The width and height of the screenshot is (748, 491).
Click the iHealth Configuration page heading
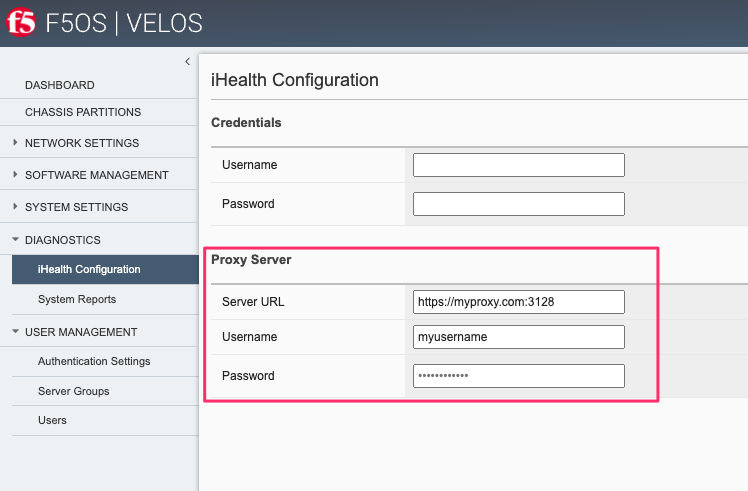[295, 80]
